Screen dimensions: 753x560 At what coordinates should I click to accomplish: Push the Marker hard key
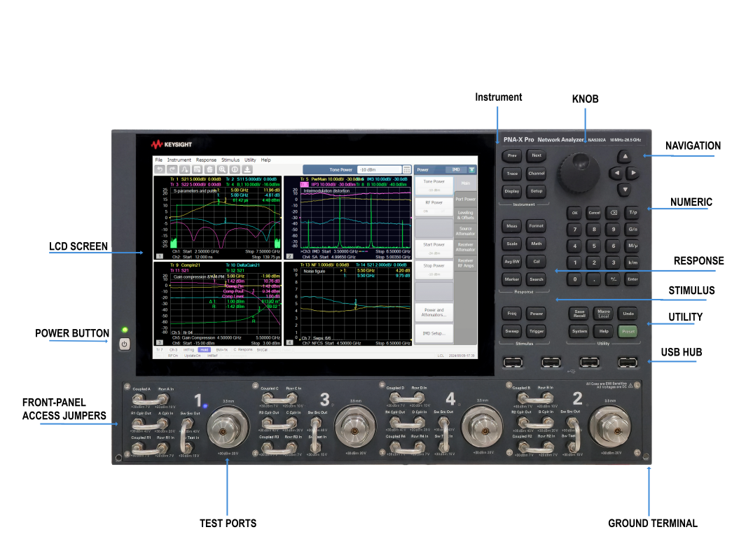[x=512, y=279]
